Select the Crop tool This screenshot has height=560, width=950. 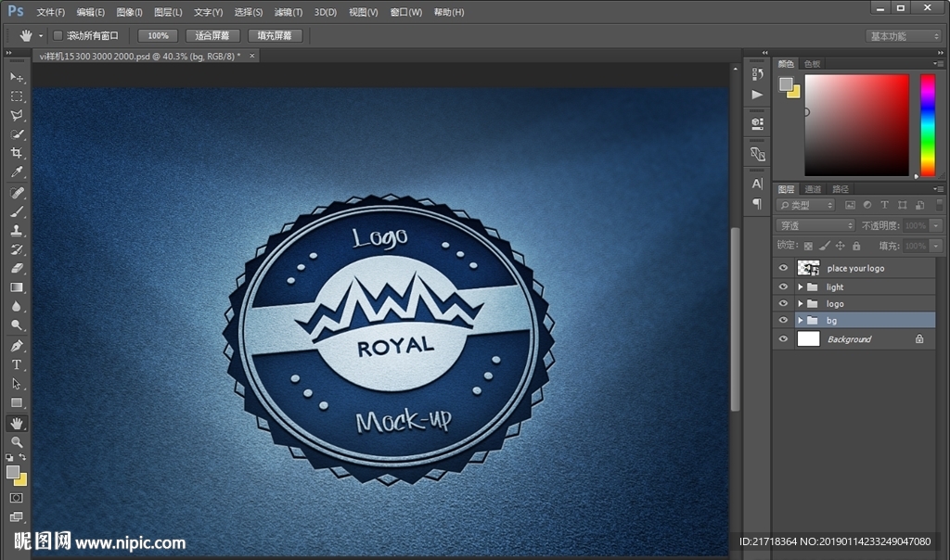tap(17, 153)
